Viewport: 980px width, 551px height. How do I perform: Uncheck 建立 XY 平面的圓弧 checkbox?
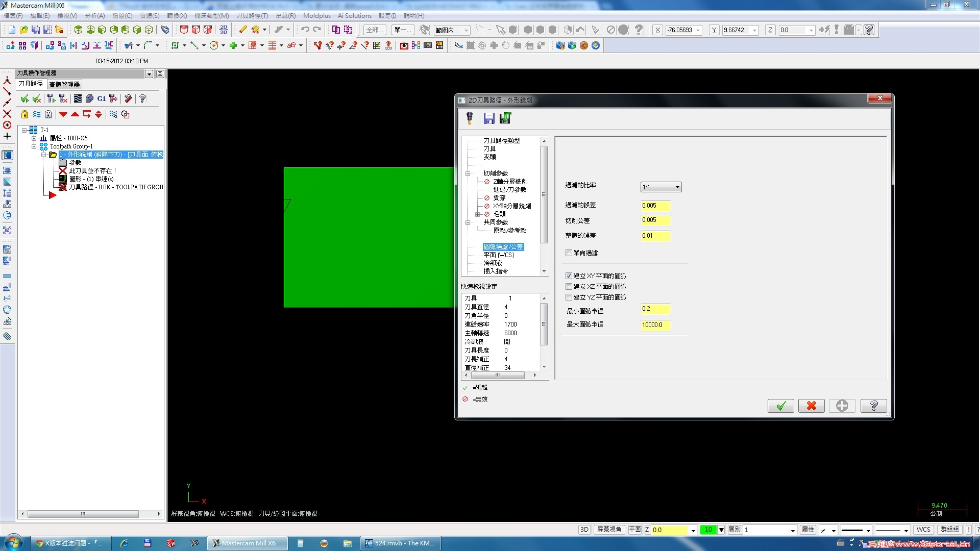pyautogui.click(x=569, y=276)
